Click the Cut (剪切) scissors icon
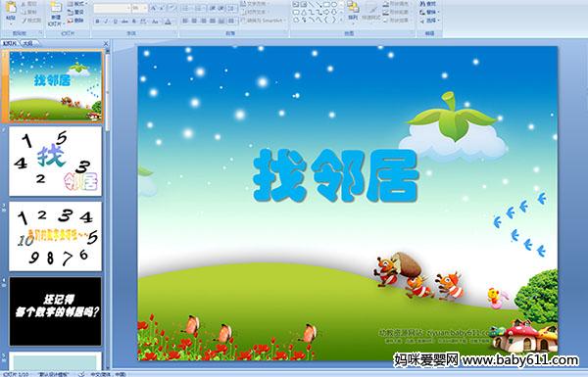 pos(24,4)
